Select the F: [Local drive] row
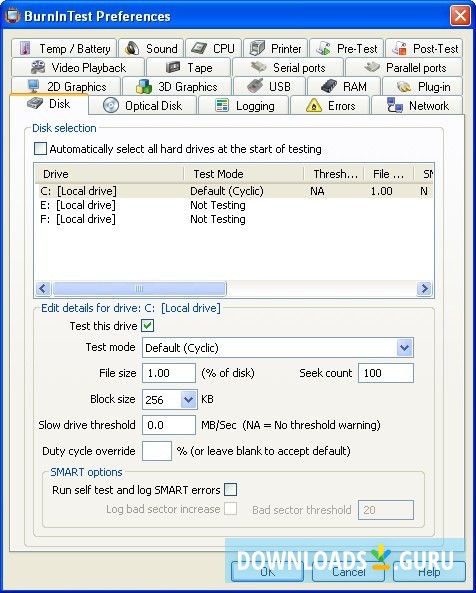 (234, 219)
